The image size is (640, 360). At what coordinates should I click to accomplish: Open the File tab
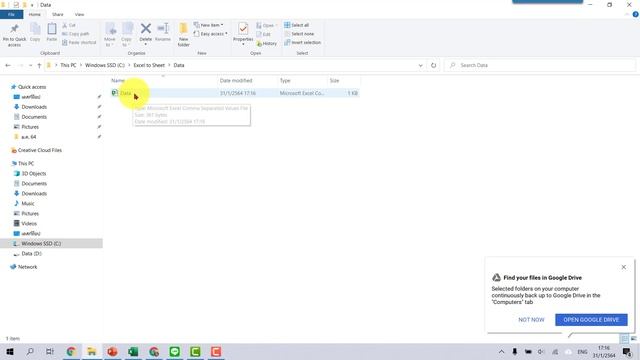coord(11,14)
